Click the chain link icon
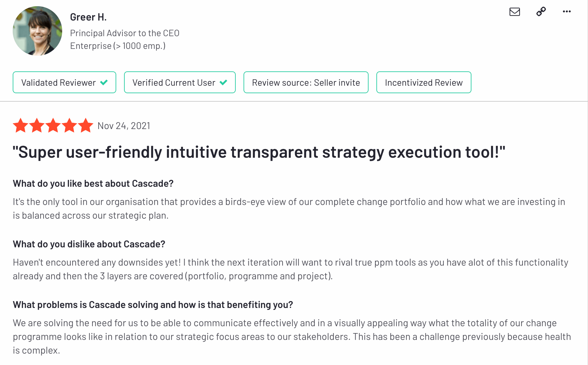The width and height of the screenshot is (588, 365). pos(541,12)
